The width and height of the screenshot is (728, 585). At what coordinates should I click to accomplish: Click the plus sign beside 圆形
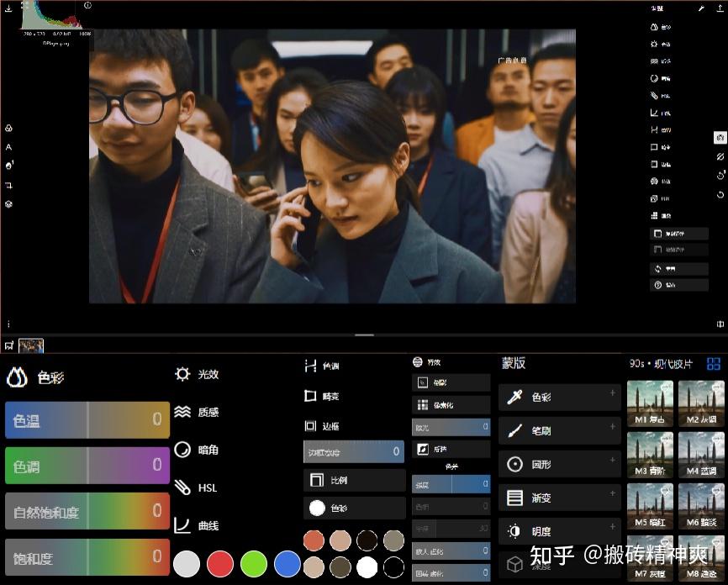pyautogui.click(x=612, y=460)
